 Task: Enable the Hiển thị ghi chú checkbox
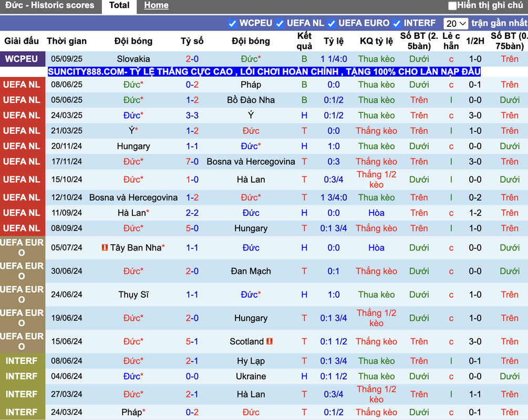point(452,6)
